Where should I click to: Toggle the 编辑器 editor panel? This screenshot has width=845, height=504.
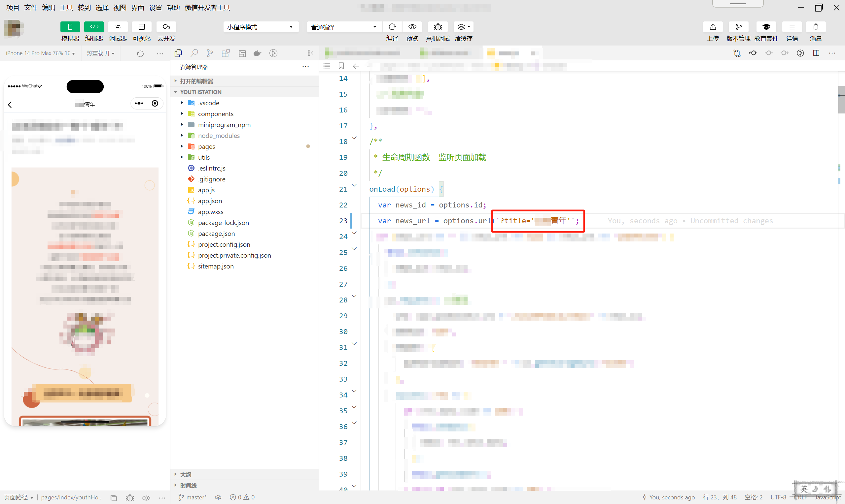coord(94,27)
